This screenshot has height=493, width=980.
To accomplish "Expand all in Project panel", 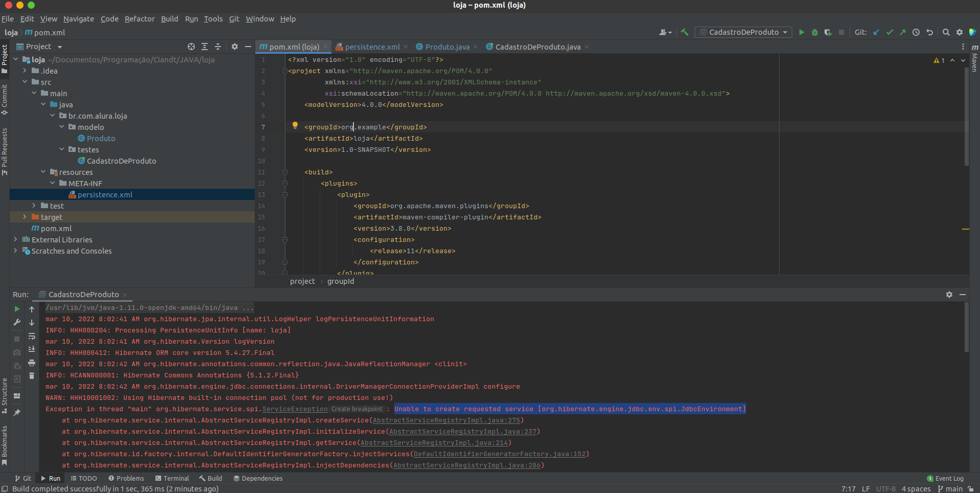I will (205, 47).
